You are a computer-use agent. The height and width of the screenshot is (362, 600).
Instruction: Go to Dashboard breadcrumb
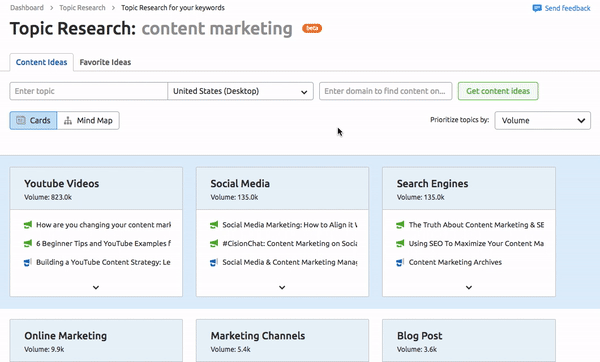coord(27,8)
